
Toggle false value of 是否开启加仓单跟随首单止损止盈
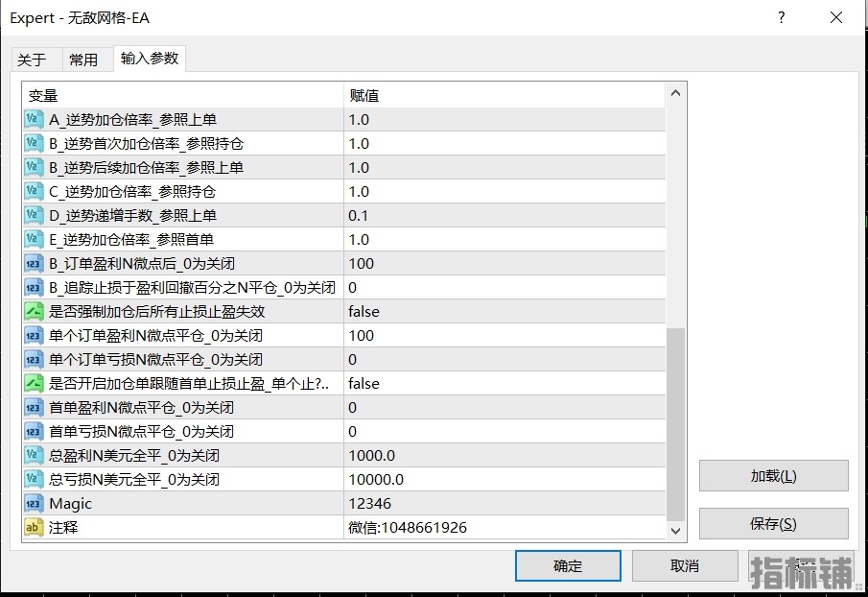(x=364, y=384)
